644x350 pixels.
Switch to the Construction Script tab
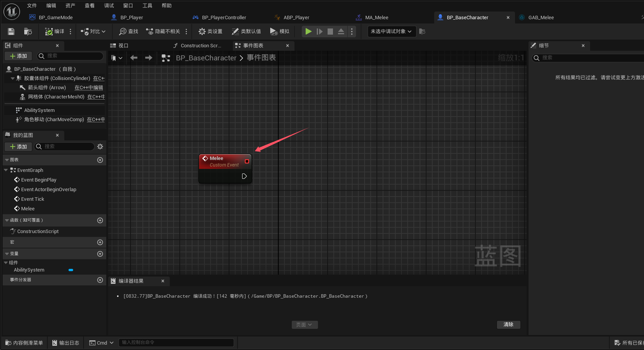tap(201, 45)
